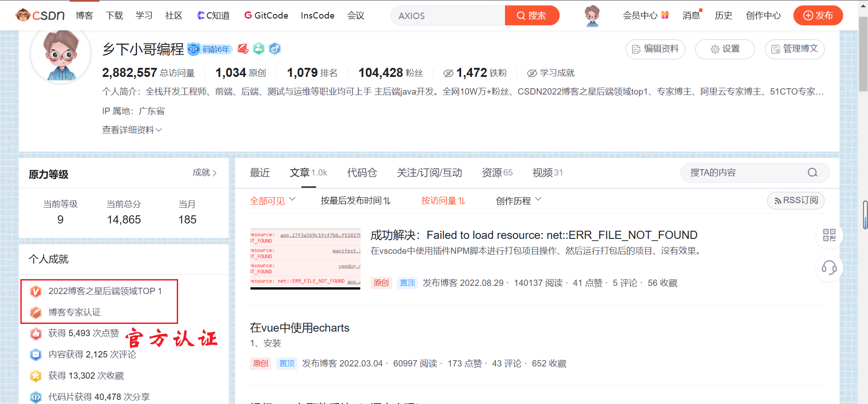
Task: Open customer service headset icon
Action: point(829,268)
